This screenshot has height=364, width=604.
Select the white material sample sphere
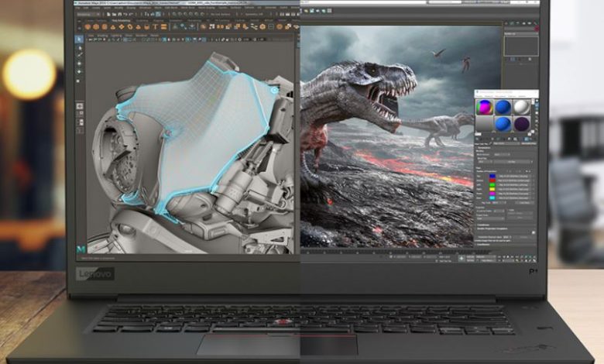click(521, 107)
